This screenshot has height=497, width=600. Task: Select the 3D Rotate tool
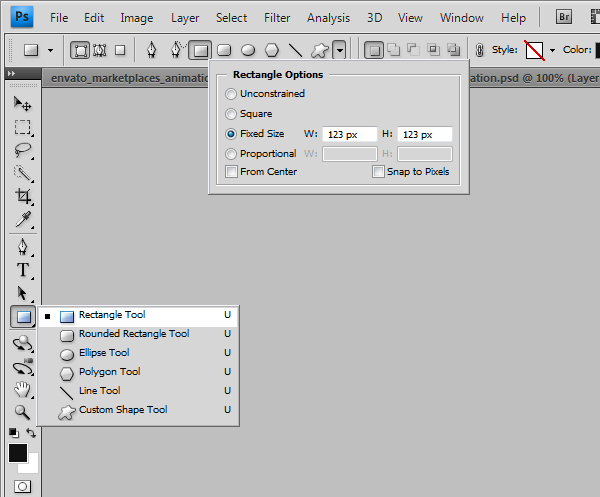tap(23, 344)
